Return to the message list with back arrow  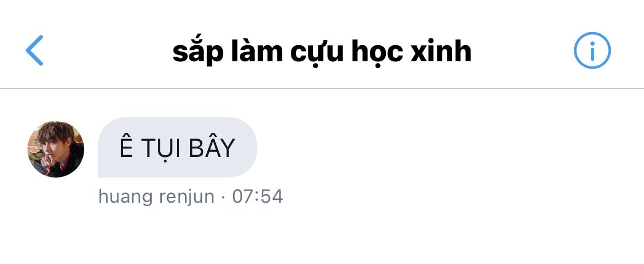(34, 50)
